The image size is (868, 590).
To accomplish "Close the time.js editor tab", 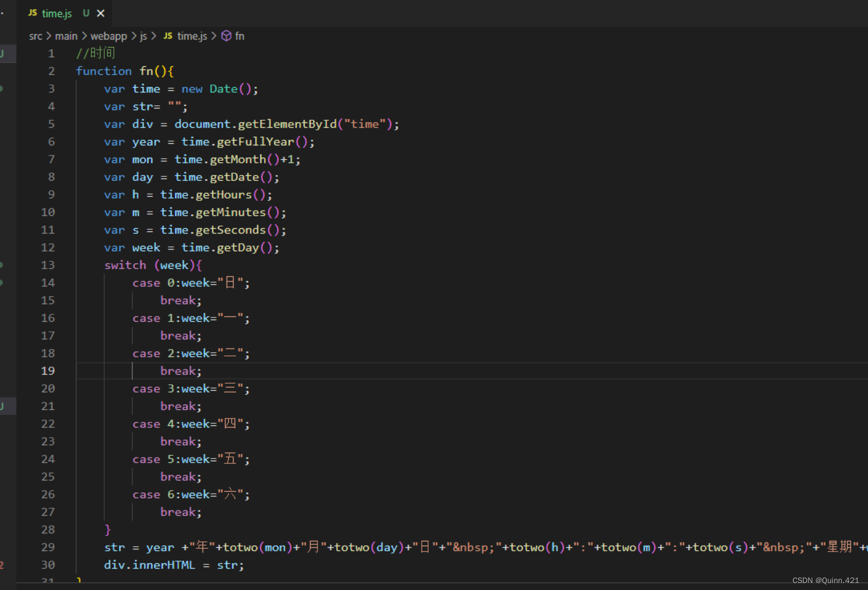I will coord(100,13).
